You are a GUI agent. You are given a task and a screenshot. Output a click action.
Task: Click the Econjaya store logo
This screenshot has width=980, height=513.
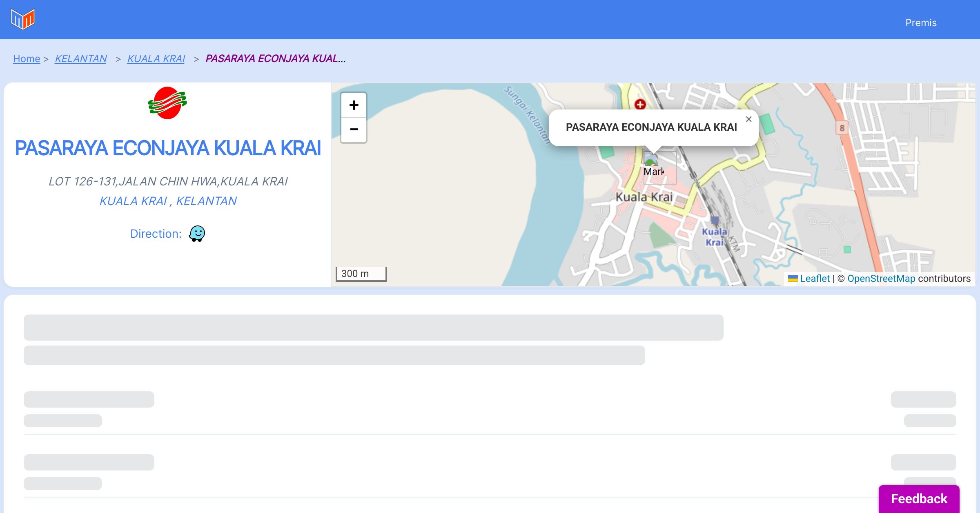coord(167,103)
